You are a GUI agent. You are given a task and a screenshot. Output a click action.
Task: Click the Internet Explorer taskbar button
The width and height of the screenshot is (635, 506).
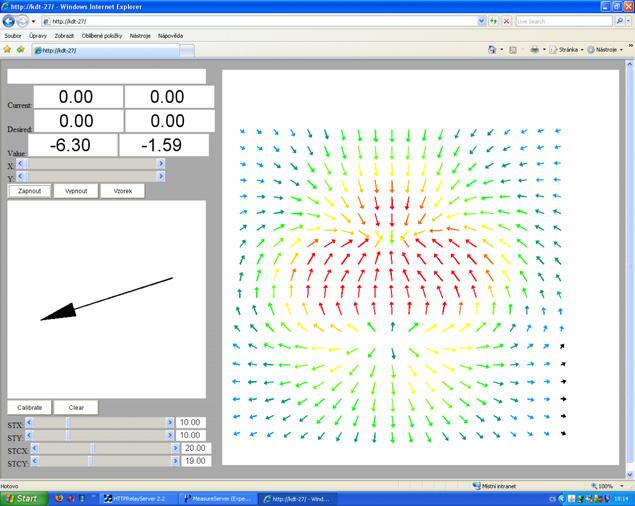[x=297, y=499]
